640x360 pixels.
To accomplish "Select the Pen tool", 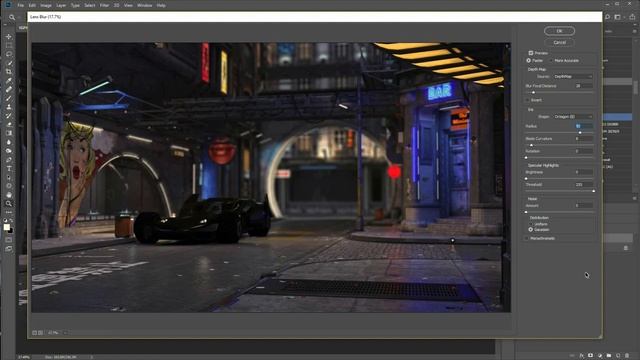I will click(x=9, y=160).
